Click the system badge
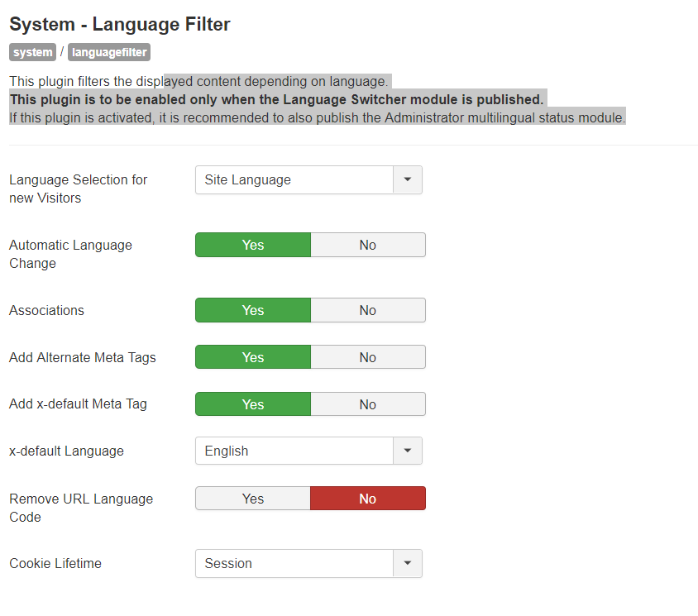Viewport: 698px width, 616px height. [32, 52]
